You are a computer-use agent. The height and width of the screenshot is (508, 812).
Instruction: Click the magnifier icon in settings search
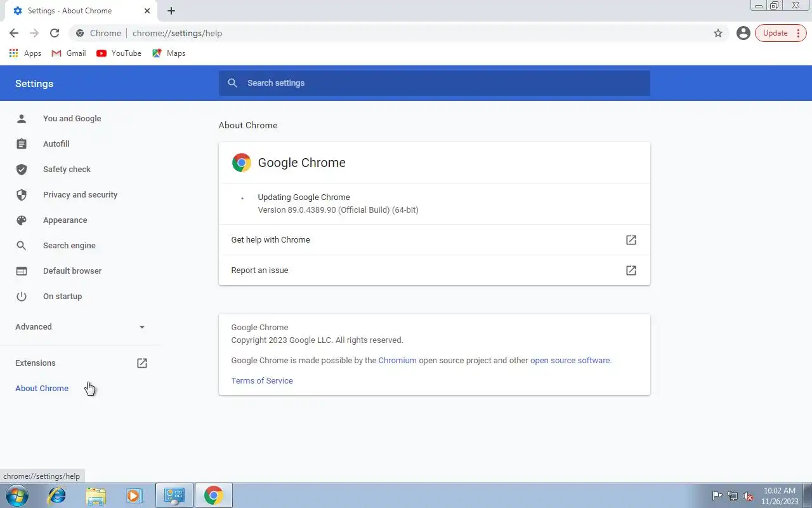(233, 83)
